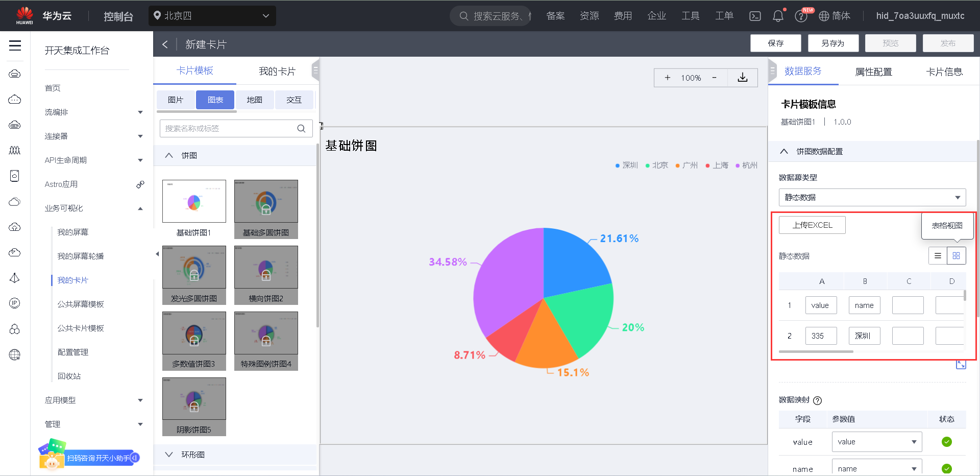Open the notifications bell

click(x=778, y=16)
